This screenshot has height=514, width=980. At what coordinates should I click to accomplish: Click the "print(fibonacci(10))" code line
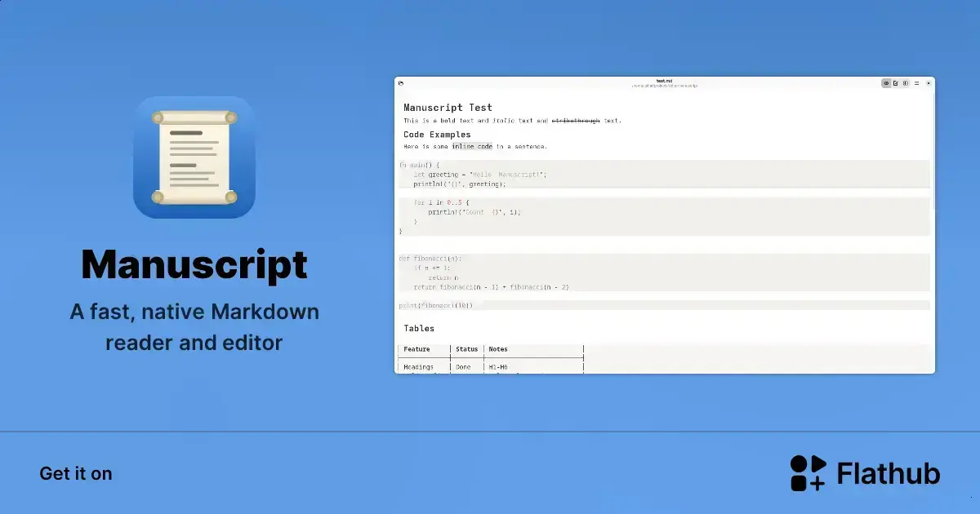435,305
